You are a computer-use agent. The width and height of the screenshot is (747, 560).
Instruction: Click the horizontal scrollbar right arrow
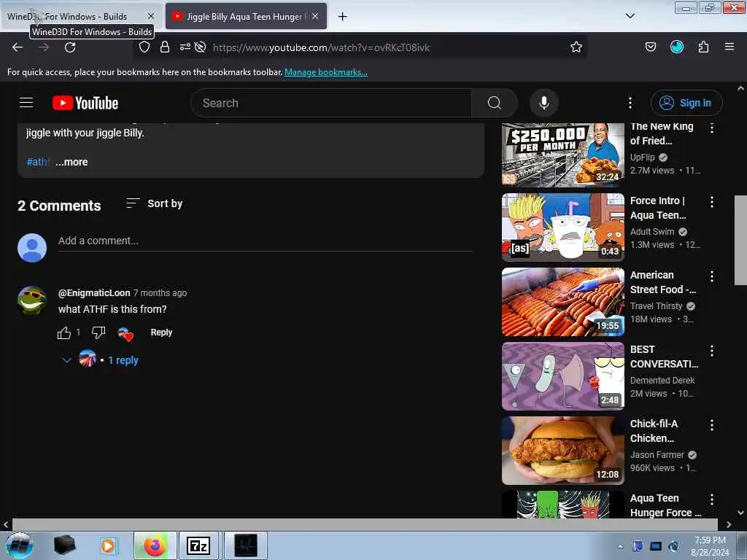tap(729, 524)
